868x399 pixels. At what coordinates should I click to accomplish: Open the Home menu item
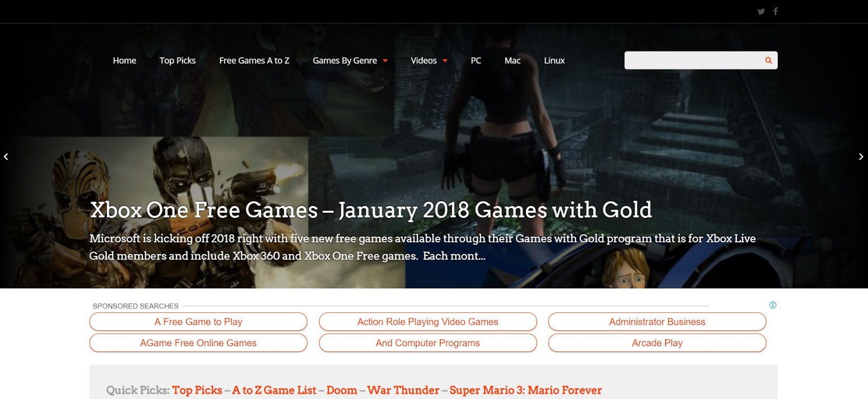click(124, 61)
